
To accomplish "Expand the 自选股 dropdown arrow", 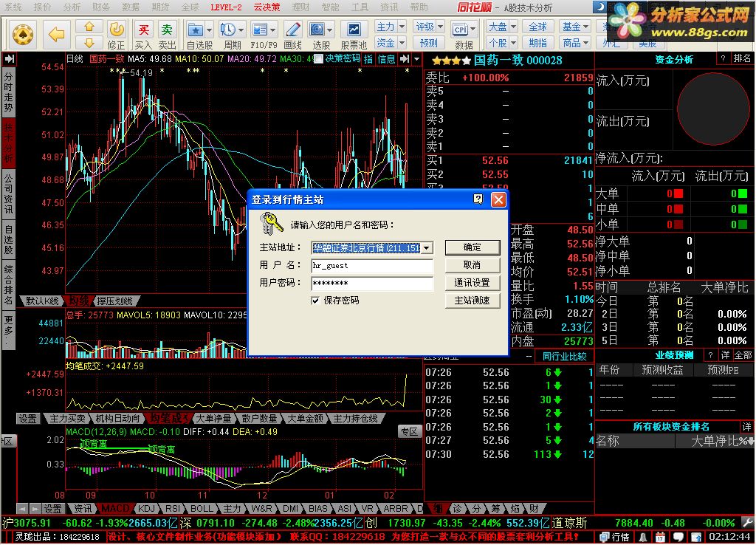I will pos(209,30).
